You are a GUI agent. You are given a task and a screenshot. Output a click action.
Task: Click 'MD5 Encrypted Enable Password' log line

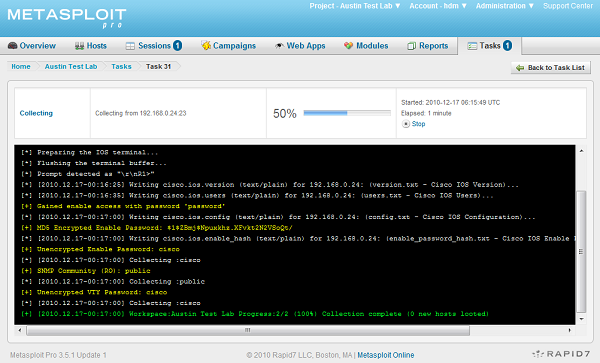tap(157, 228)
